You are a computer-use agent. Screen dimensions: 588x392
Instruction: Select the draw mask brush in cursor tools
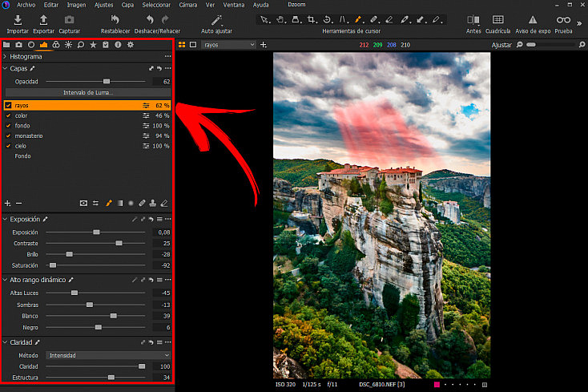pos(358,19)
